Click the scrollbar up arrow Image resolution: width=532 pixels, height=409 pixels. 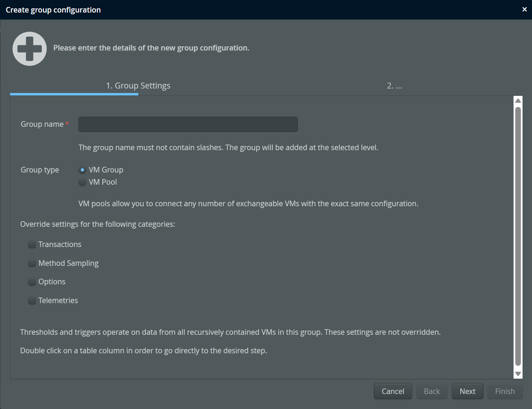518,101
